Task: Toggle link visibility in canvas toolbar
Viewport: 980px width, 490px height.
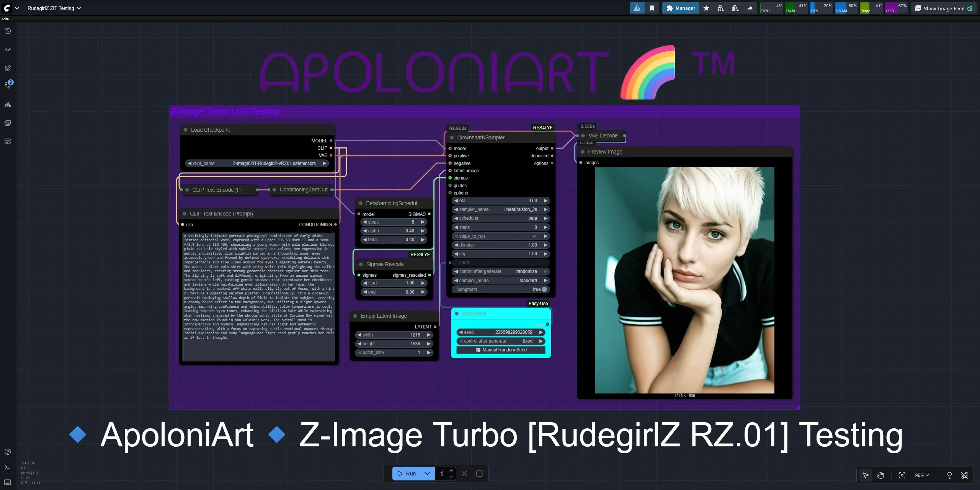Action: [965, 475]
